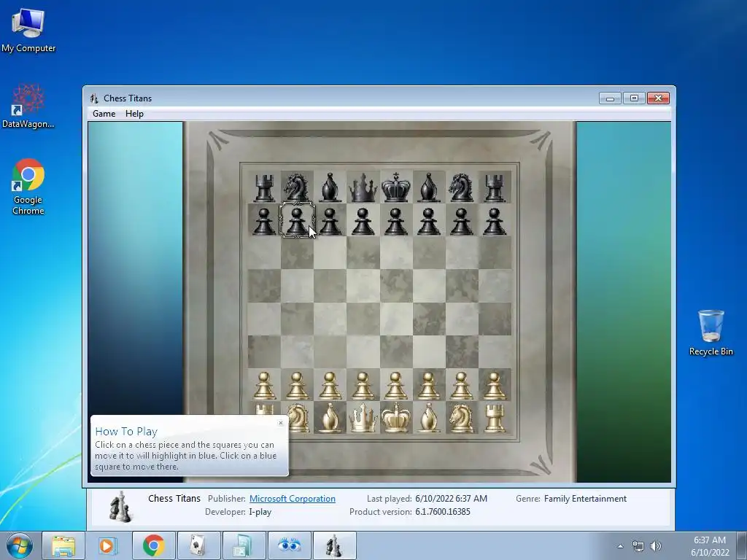Maximize the Chess Titans window
Image resolution: width=747 pixels, height=560 pixels.
click(634, 98)
